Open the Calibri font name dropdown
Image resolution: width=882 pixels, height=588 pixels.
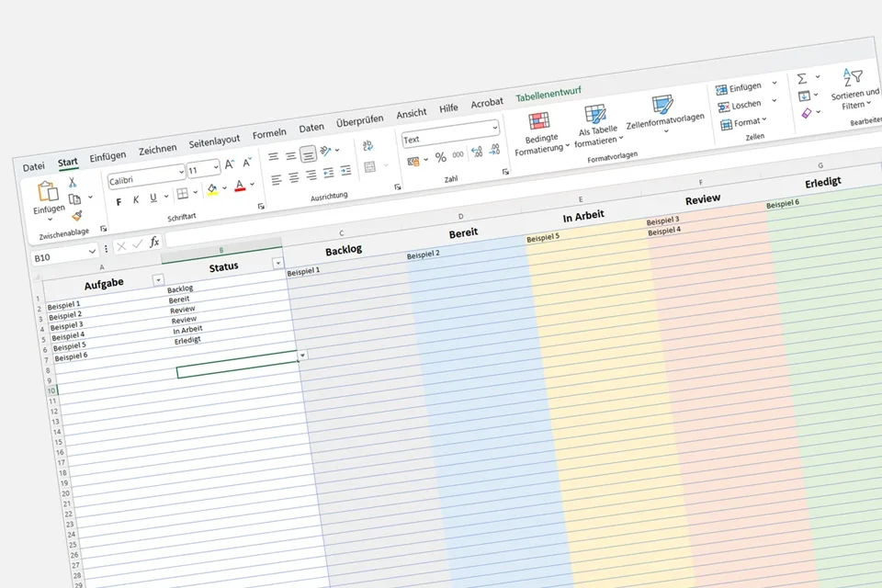click(x=181, y=172)
